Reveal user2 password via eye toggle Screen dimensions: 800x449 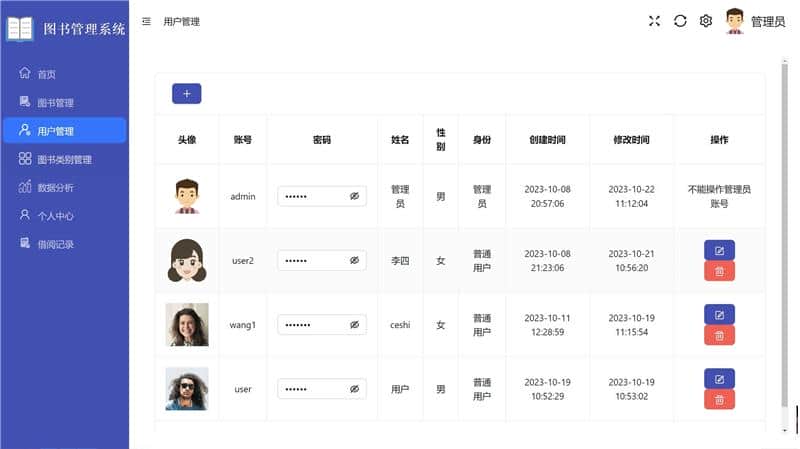[x=355, y=260]
